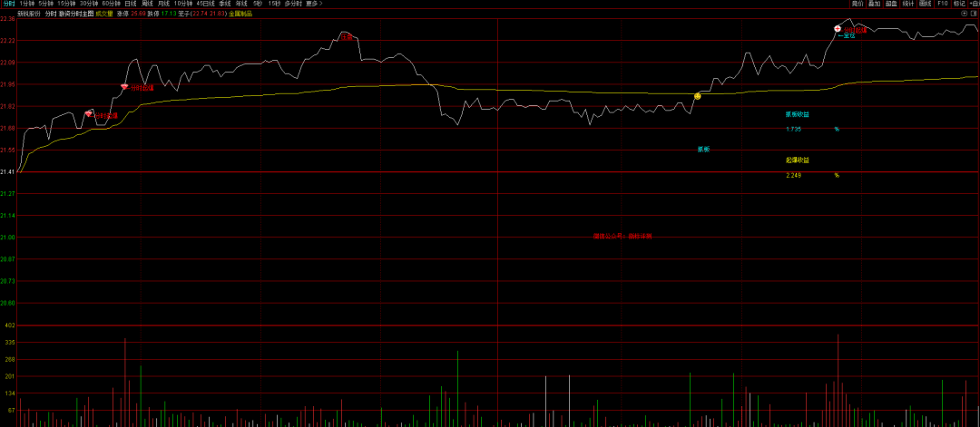Click the 金属制品 sector link
Viewport: 980px width, 427px height.
240,15
